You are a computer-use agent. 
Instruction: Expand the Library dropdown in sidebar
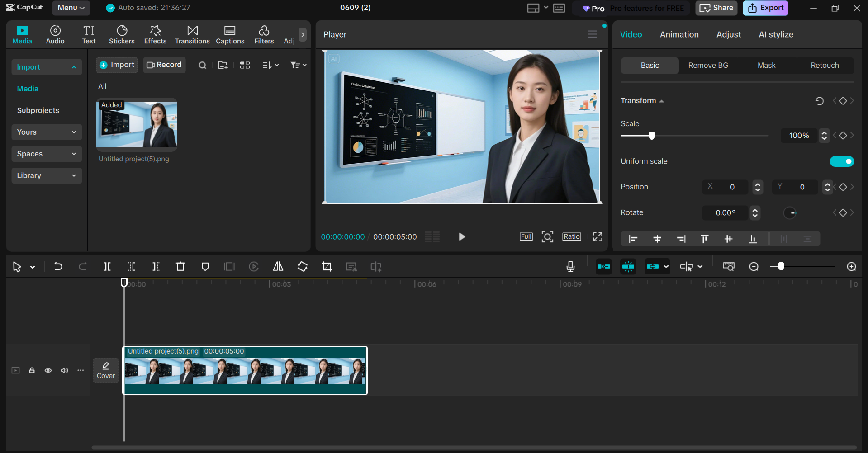[x=47, y=175]
